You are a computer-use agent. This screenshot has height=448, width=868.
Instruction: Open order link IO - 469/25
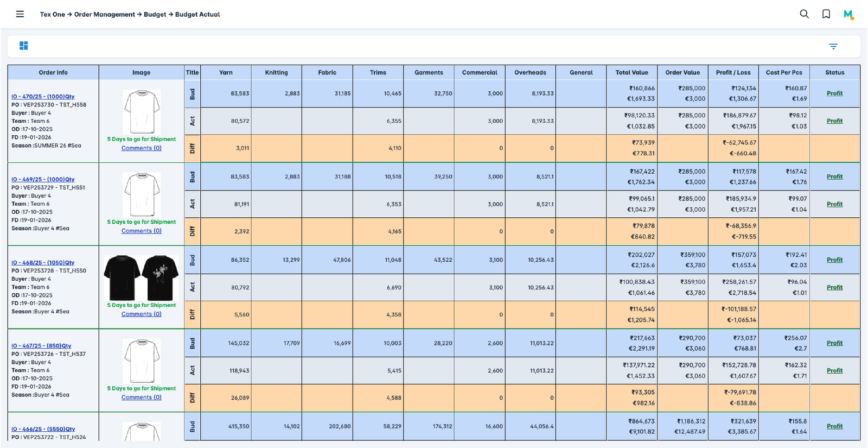click(43, 179)
